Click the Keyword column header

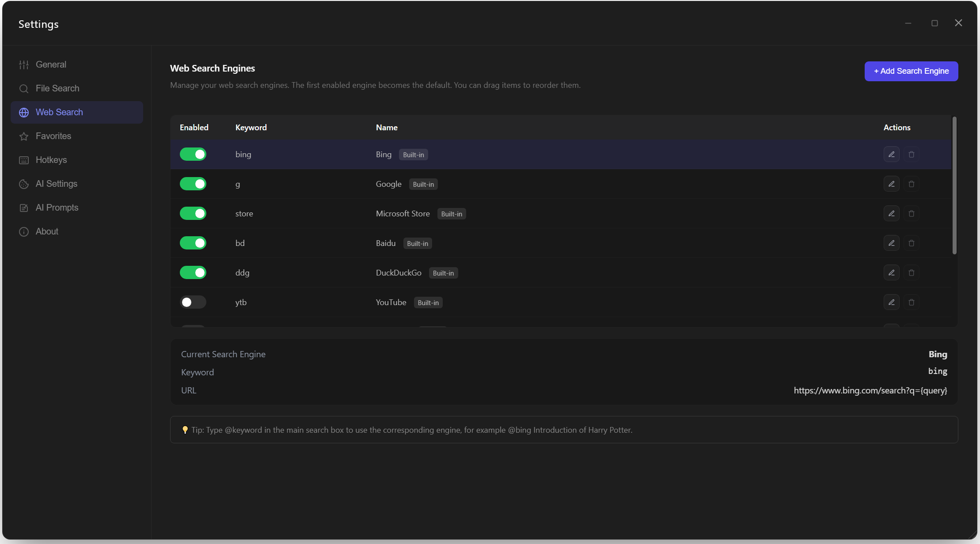[251, 128]
